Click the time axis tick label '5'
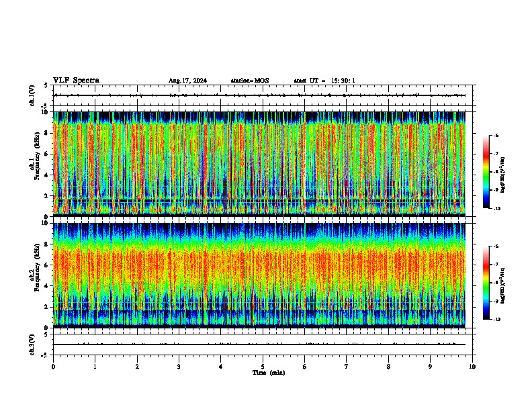The height and width of the screenshot is (411, 532). point(263,367)
